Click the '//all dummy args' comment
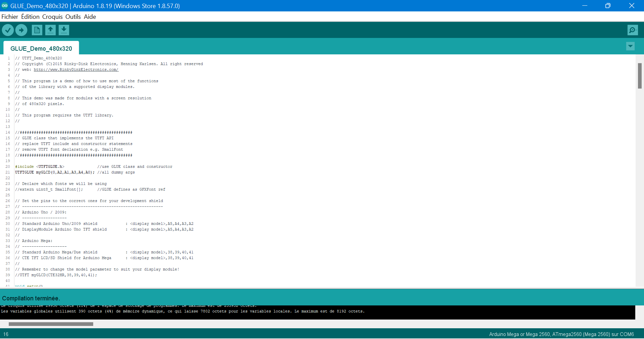This screenshot has width=644, height=339. coord(116,173)
